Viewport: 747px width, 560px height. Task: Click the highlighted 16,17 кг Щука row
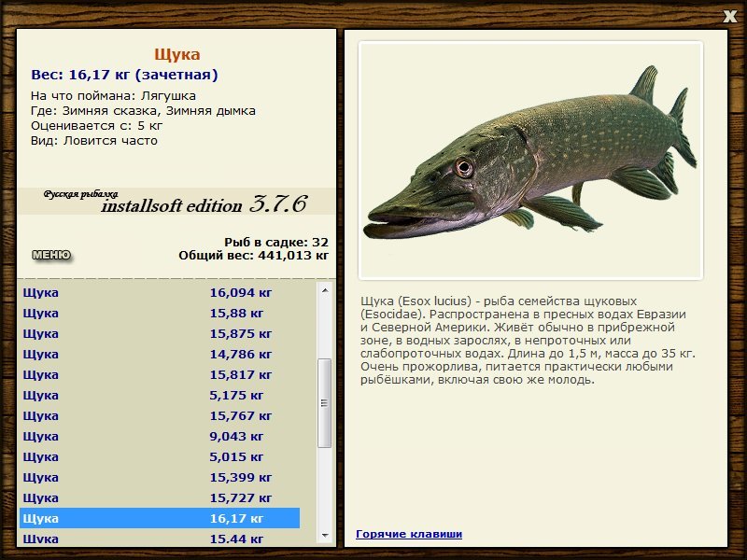pyautogui.click(x=159, y=518)
